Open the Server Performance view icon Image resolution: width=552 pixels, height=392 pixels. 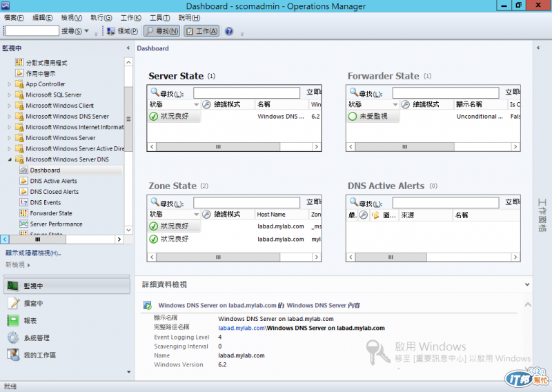tap(23, 224)
